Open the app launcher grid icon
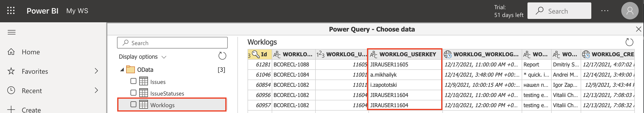Viewport: 644px width, 113px height. click(11, 10)
